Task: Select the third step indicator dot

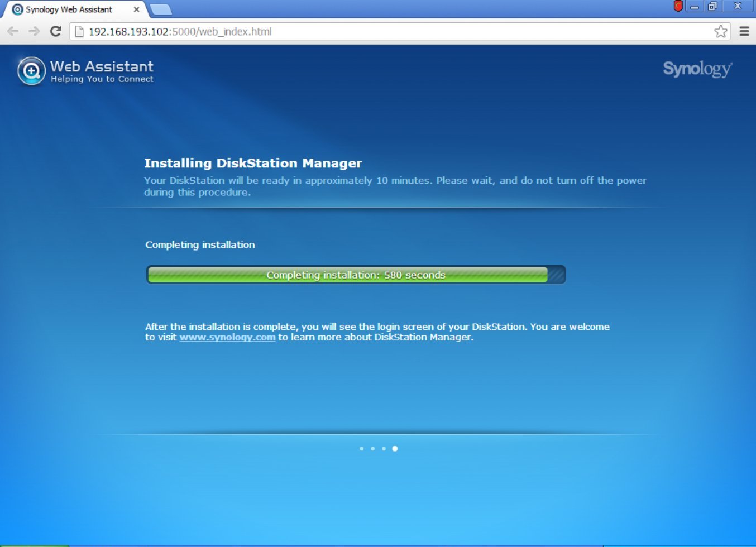Action: tap(384, 448)
